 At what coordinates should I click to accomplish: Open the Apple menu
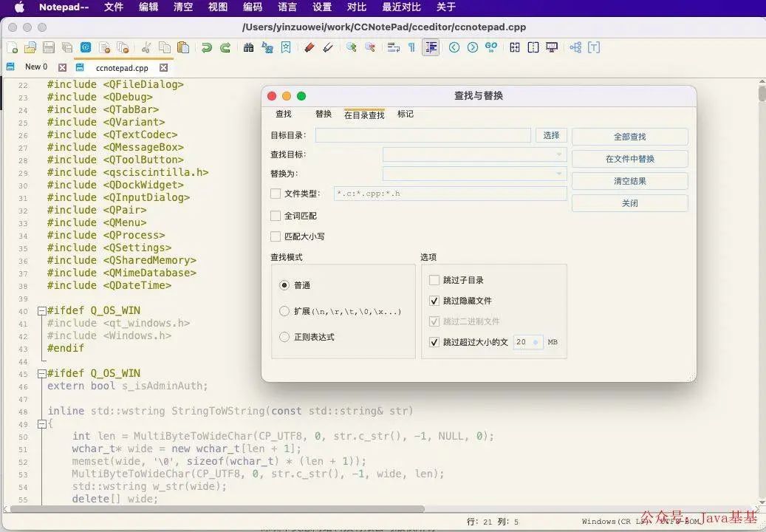(x=19, y=7)
